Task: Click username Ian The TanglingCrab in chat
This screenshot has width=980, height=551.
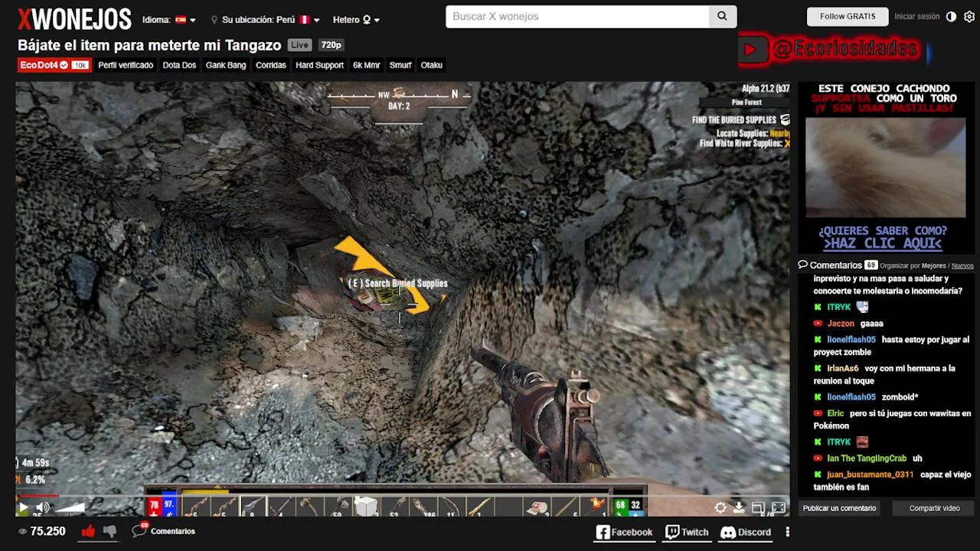Action: (867, 458)
